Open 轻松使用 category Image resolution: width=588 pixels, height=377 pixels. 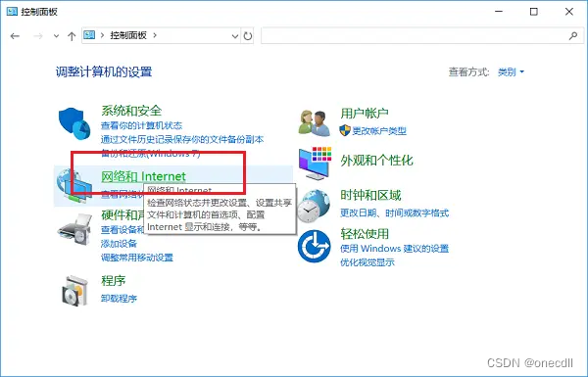click(x=365, y=234)
